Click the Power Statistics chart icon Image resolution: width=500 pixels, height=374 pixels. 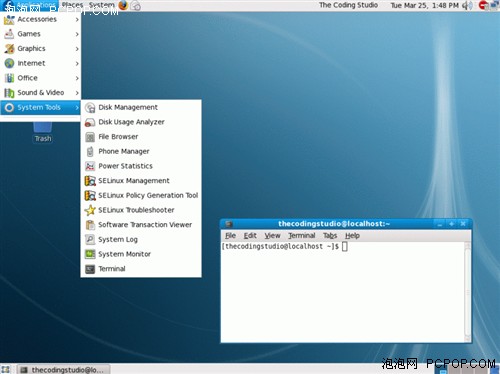pos(90,166)
